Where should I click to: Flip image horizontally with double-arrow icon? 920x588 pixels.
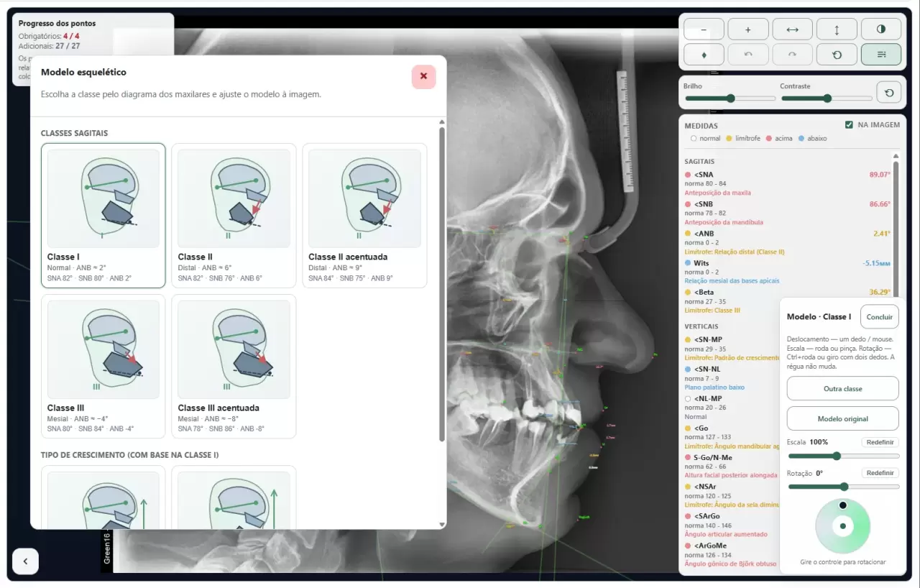pos(793,29)
